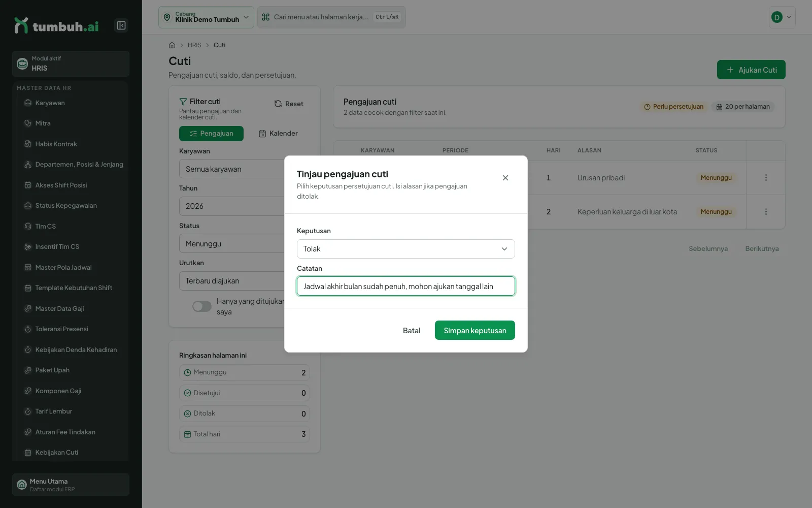Click the Perlu persetujuan badge
Viewport: 812px width, 508px height.
tap(673, 107)
